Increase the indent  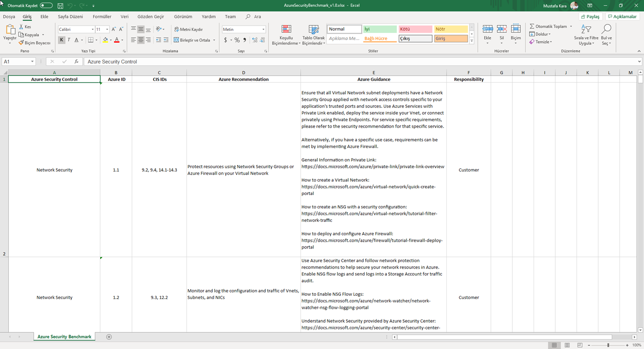click(x=166, y=40)
